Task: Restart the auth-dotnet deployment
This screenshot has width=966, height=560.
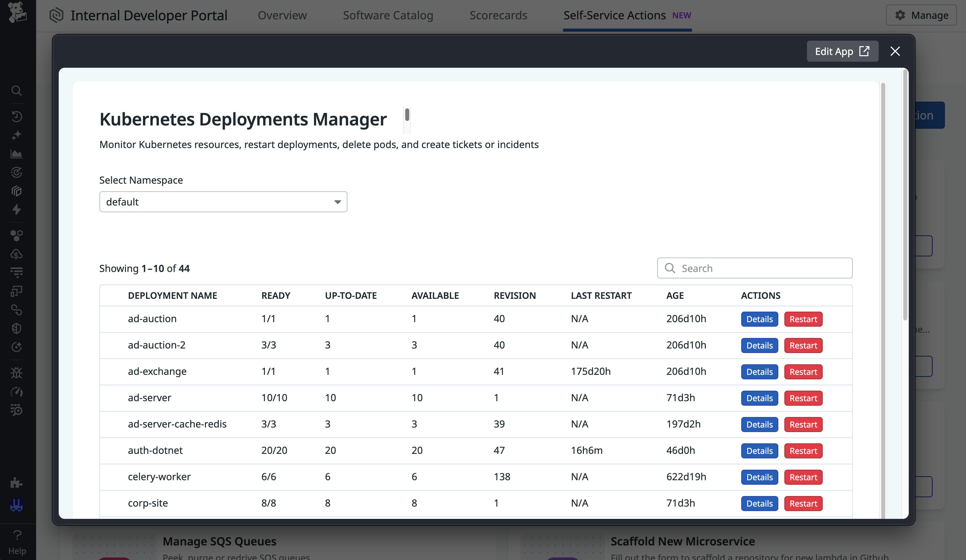Action: [803, 451]
